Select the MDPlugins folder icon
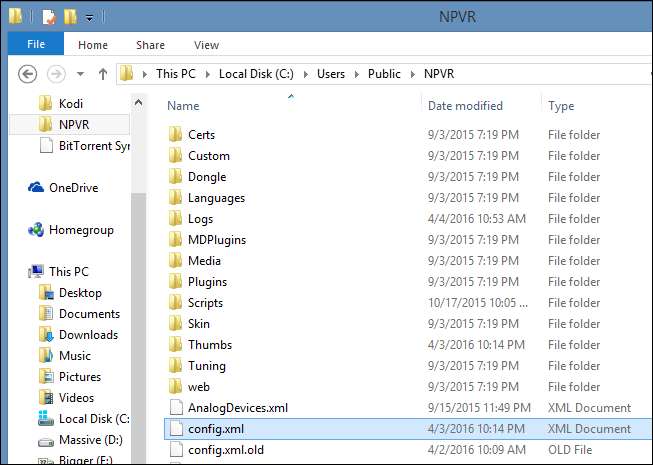The image size is (653, 465). tap(175, 240)
